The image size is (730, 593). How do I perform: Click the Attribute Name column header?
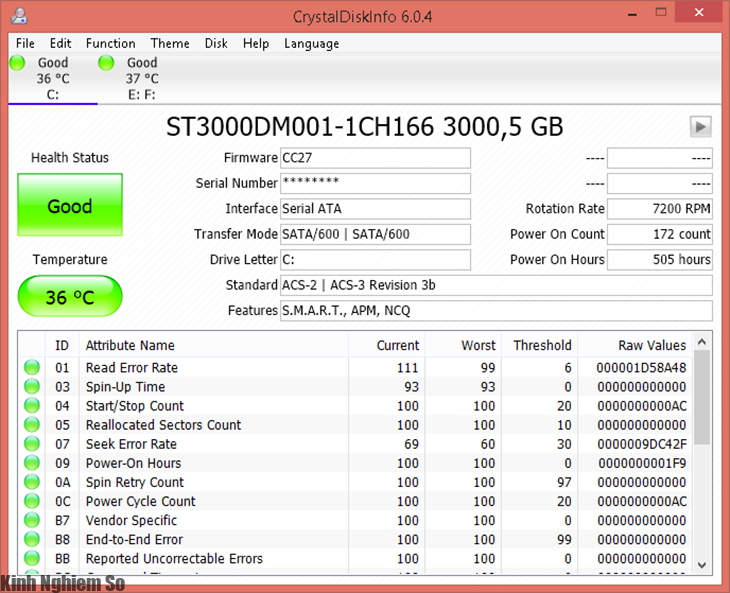214,345
